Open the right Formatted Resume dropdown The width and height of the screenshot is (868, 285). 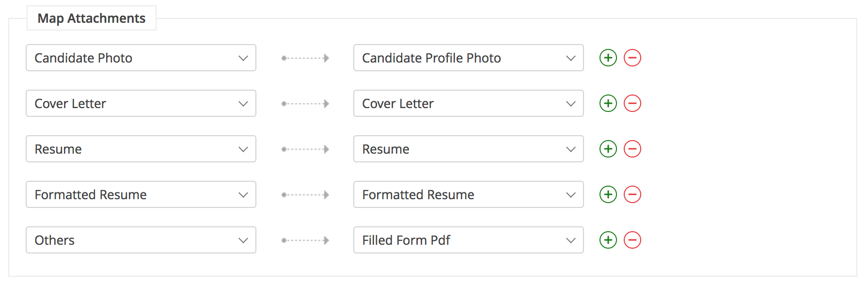click(468, 194)
